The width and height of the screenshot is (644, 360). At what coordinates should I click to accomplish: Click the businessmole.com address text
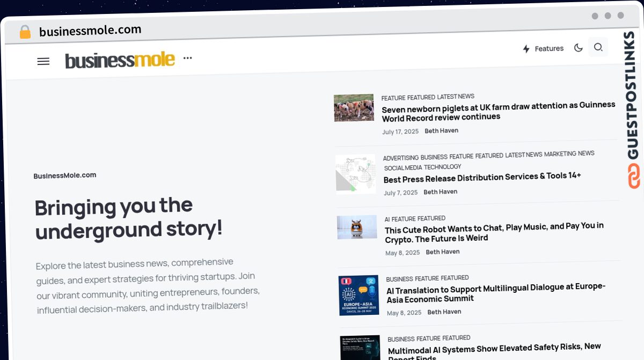point(90,31)
